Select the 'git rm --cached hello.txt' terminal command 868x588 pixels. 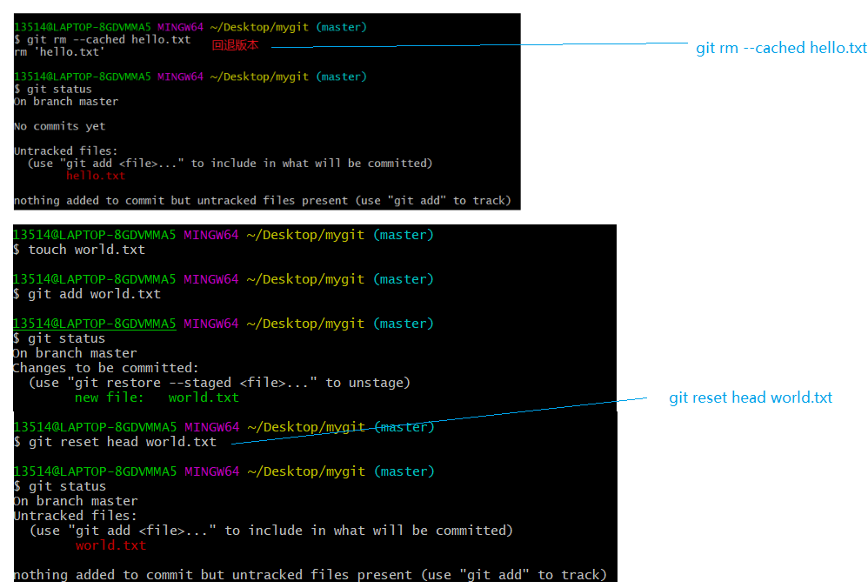pos(108,39)
